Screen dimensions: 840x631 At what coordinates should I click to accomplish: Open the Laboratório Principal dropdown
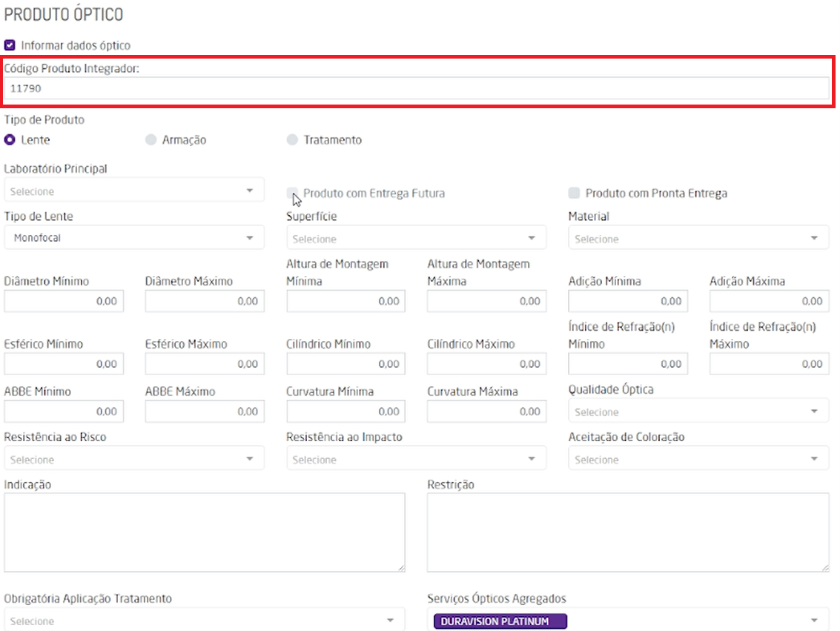(133, 191)
